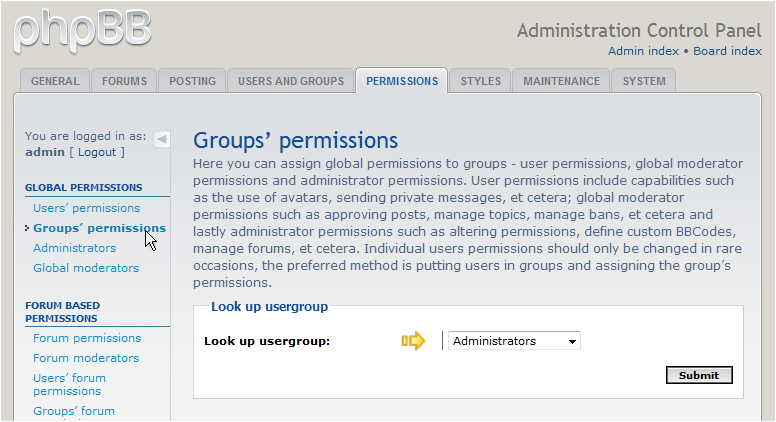This screenshot has width=776, height=422.
Task: Click the Logout link
Action: (97, 152)
